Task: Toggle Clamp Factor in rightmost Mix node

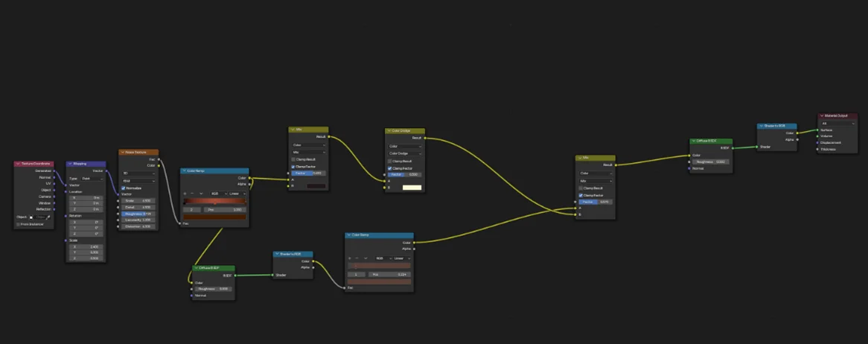Action: click(x=580, y=195)
